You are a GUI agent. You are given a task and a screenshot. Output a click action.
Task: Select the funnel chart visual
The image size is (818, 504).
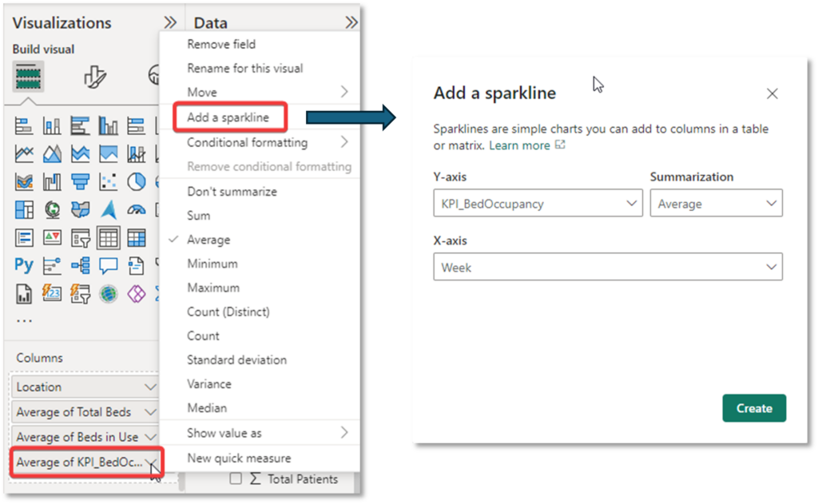[x=82, y=181]
